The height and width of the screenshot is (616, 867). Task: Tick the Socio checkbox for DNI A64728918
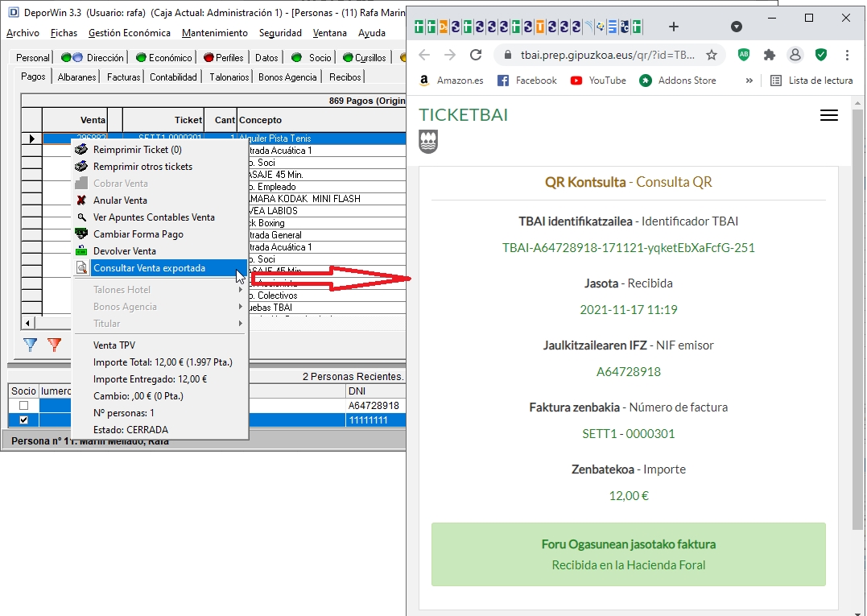pyautogui.click(x=24, y=406)
